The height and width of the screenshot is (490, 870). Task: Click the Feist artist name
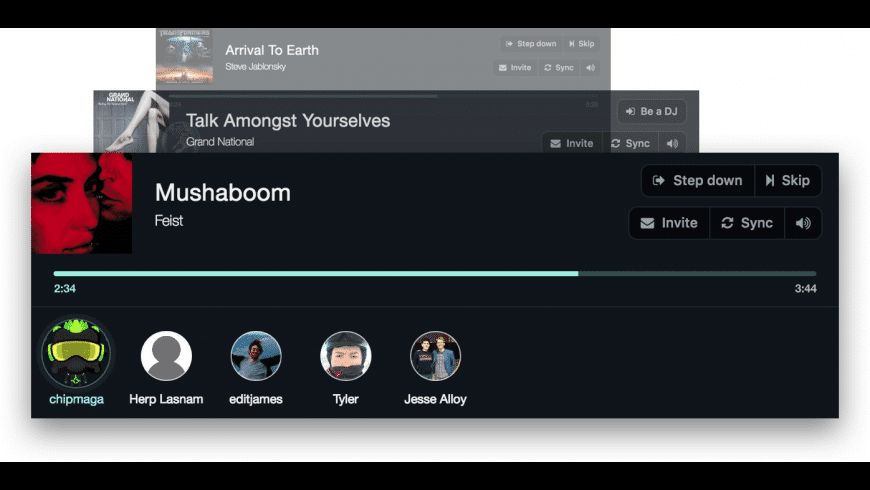coord(169,221)
